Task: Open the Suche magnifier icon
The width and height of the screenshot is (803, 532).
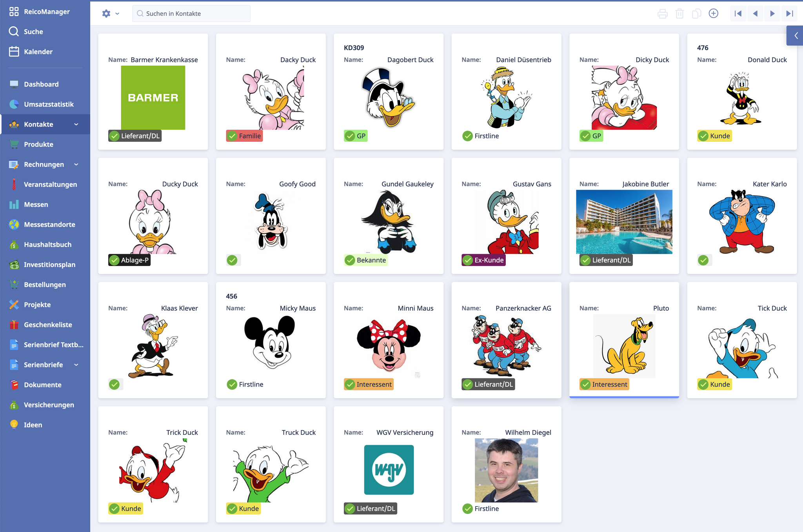Action: tap(14, 32)
